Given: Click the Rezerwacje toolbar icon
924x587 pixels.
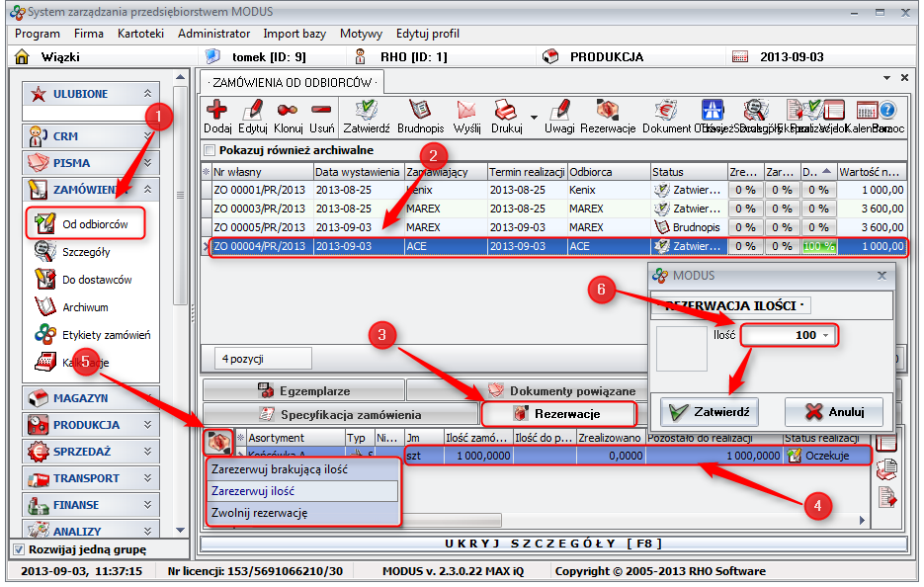Looking at the screenshot, I should tap(607, 111).
